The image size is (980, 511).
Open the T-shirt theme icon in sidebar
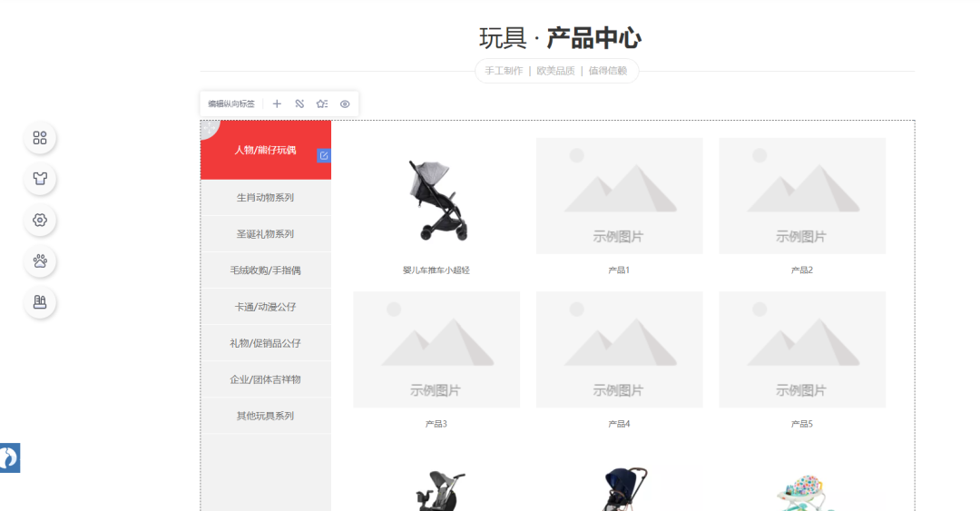point(40,179)
